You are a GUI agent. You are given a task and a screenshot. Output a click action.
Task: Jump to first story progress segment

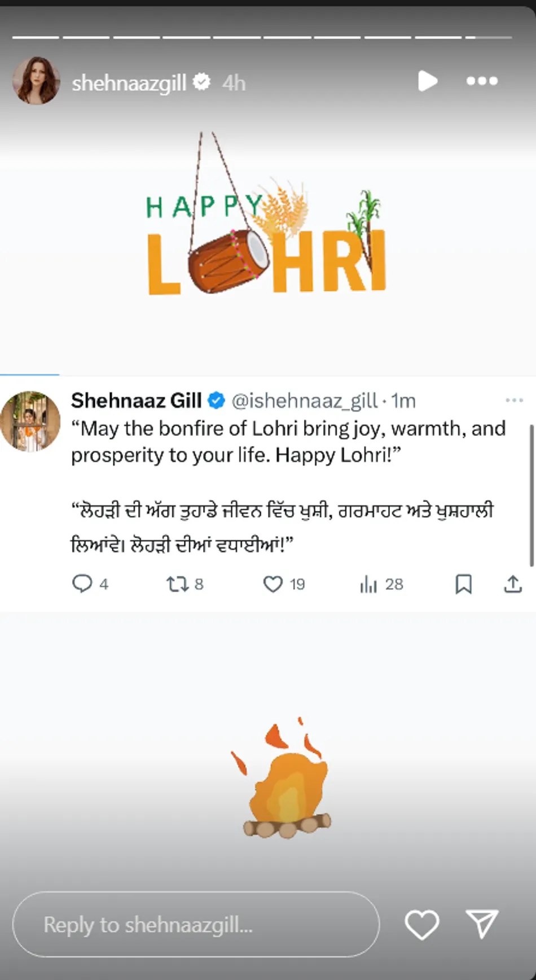[x=36, y=37]
